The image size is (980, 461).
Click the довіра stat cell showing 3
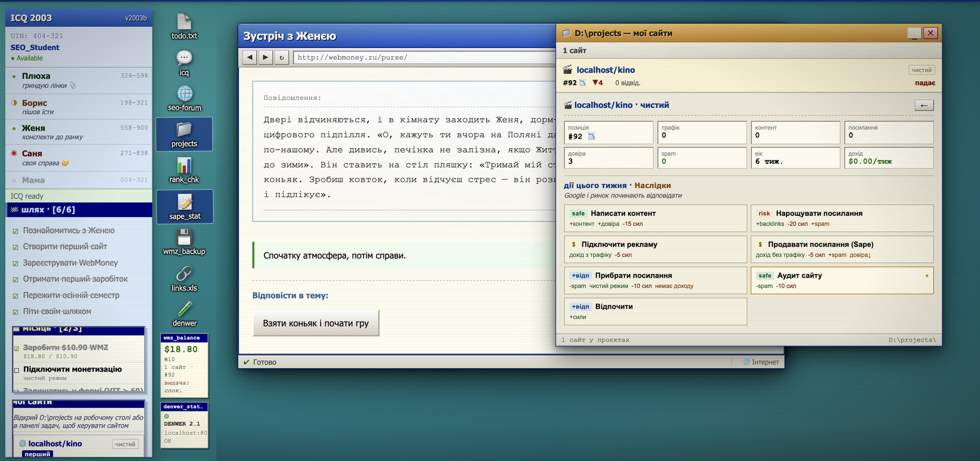pyautogui.click(x=608, y=158)
